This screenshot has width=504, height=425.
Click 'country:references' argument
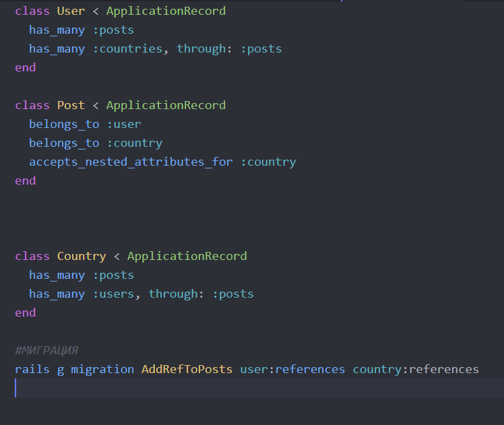tap(416, 369)
